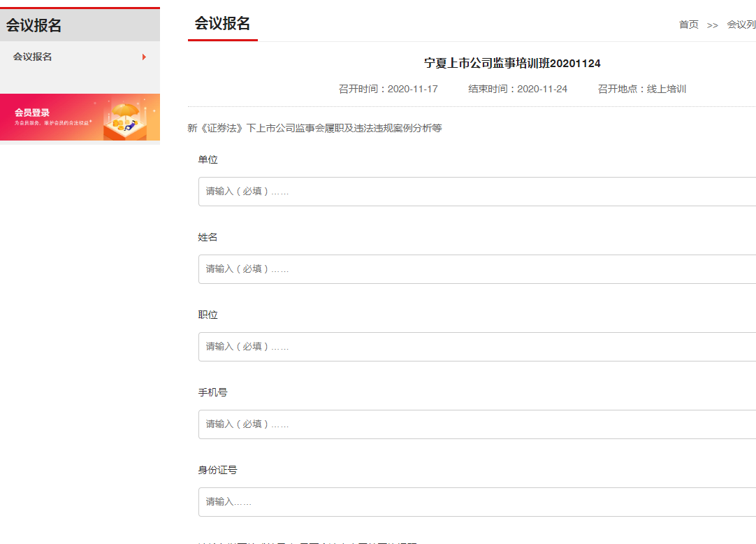The image size is (756, 544).
Task: Select the 会议报名 item in the sidebar
Action: click(x=33, y=57)
